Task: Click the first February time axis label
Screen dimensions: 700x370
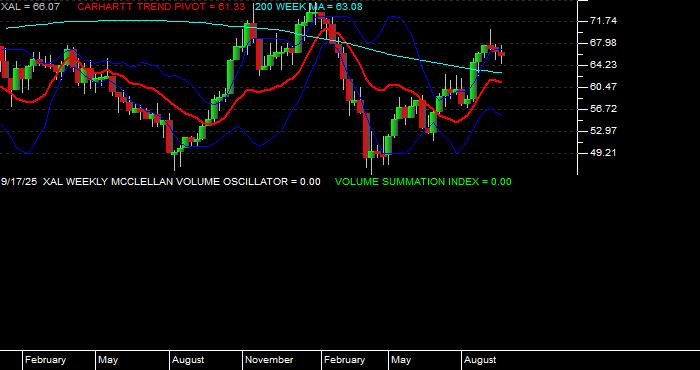Action: click(45, 360)
